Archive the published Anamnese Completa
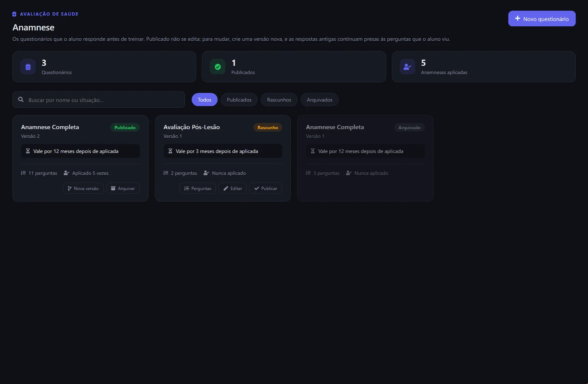Screen dimensions: 588x384 coord(123,188)
